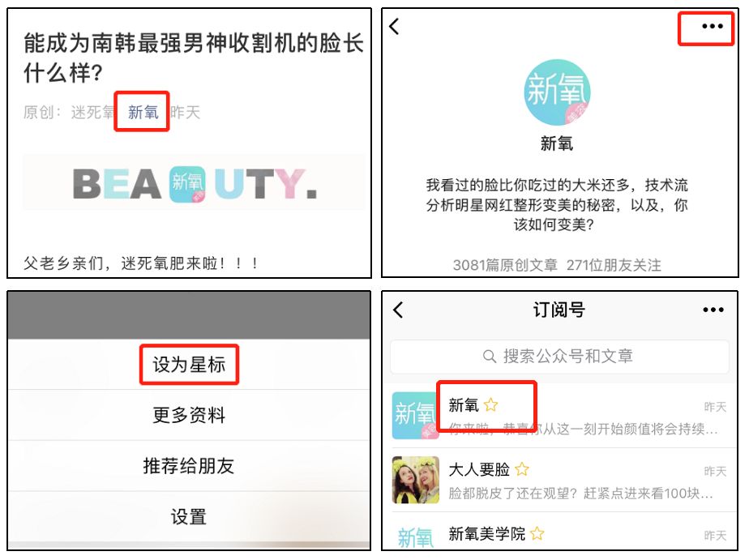Tap the star icon beside 大人要脸
Screen dimensions: 749x560
point(522,469)
